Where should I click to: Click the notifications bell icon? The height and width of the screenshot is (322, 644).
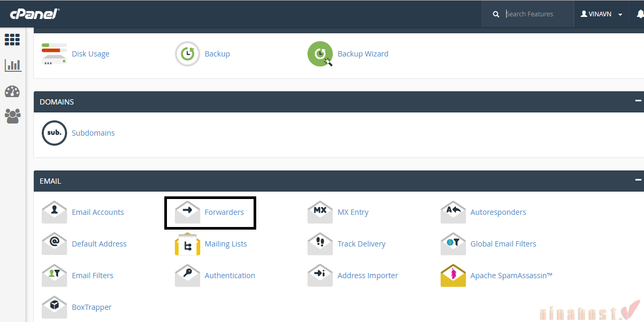pyautogui.click(x=640, y=14)
